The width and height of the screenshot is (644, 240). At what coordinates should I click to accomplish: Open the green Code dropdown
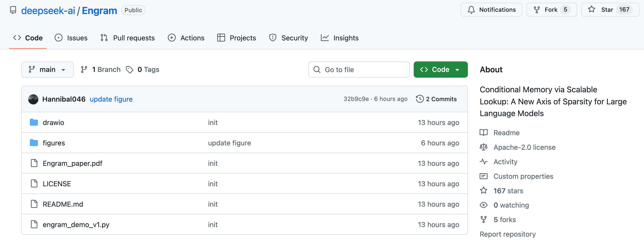(440, 70)
